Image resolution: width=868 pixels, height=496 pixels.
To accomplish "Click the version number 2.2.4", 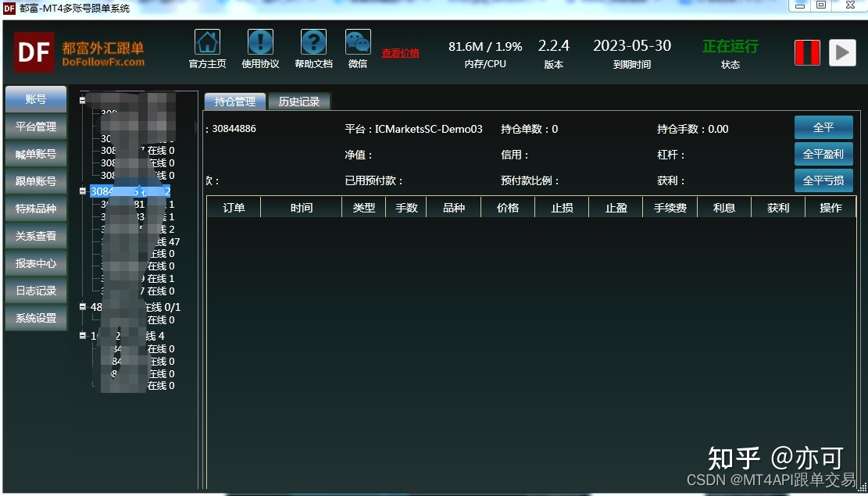I will coord(554,46).
